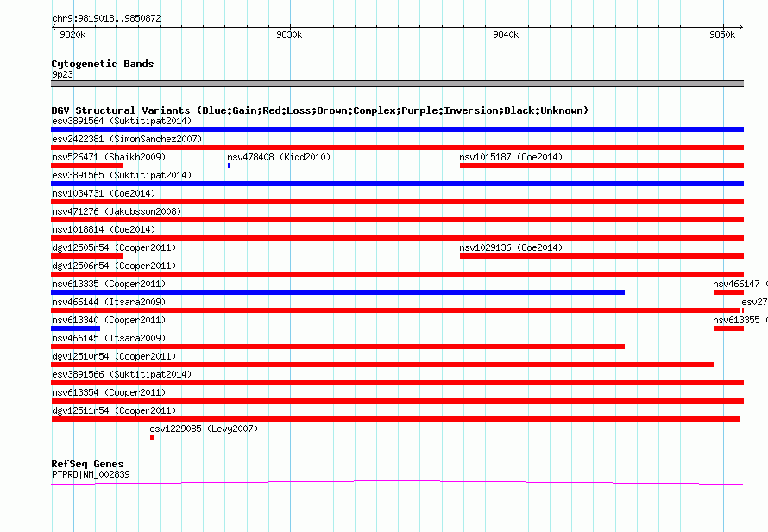
Task: Click the Cytogenetic Bands track title
Action: point(103,64)
